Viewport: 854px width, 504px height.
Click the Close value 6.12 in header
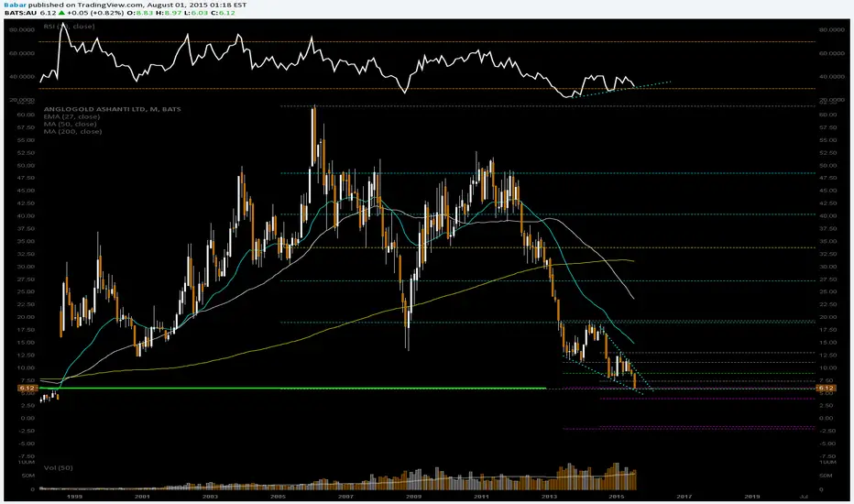coord(226,13)
